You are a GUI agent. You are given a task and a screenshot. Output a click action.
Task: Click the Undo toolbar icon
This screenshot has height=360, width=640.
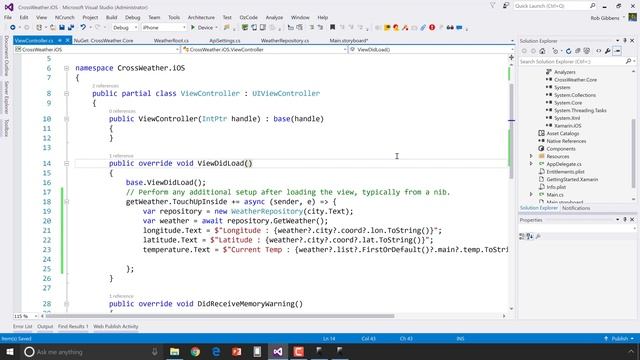(x=83, y=27)
